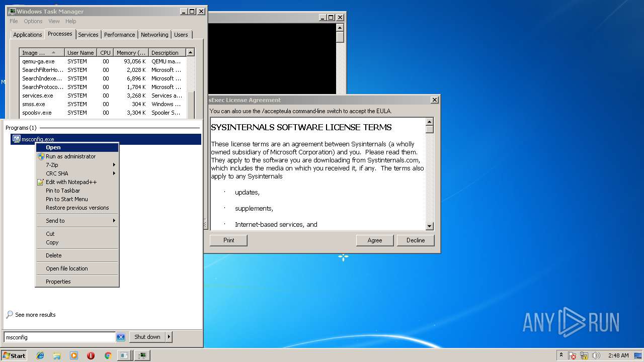644x362 pixels.
Task: Switch to the Networking tab
Action: [154, 35]
